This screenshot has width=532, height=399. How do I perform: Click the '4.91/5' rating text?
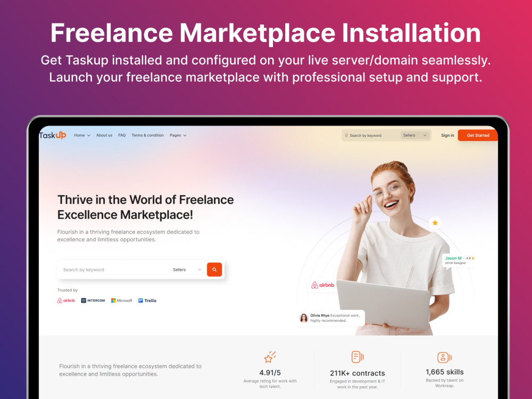click(270, 372)
